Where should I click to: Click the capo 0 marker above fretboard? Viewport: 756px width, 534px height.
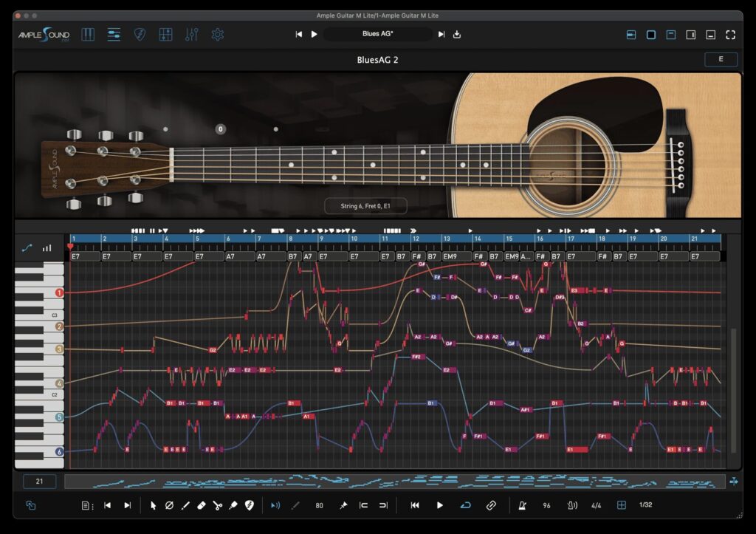click(220, 129)
